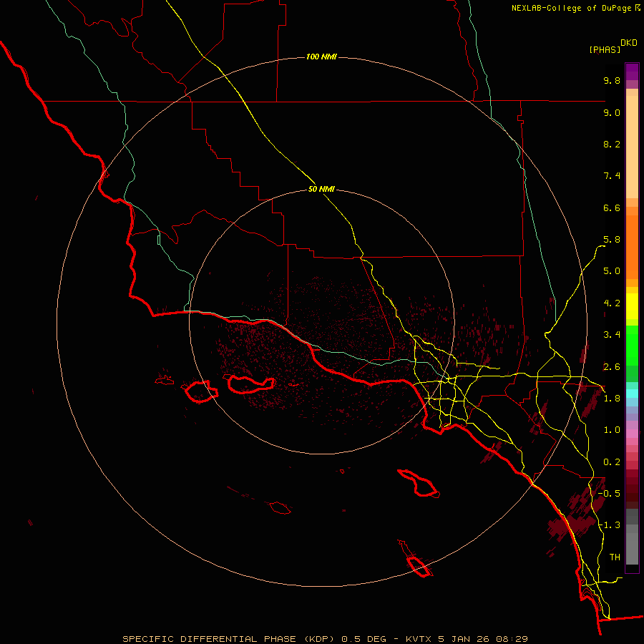Click the peach segment of the color bar
This screenshot has width=644, height=644.
pyautogui.click(x=632, y=144)
